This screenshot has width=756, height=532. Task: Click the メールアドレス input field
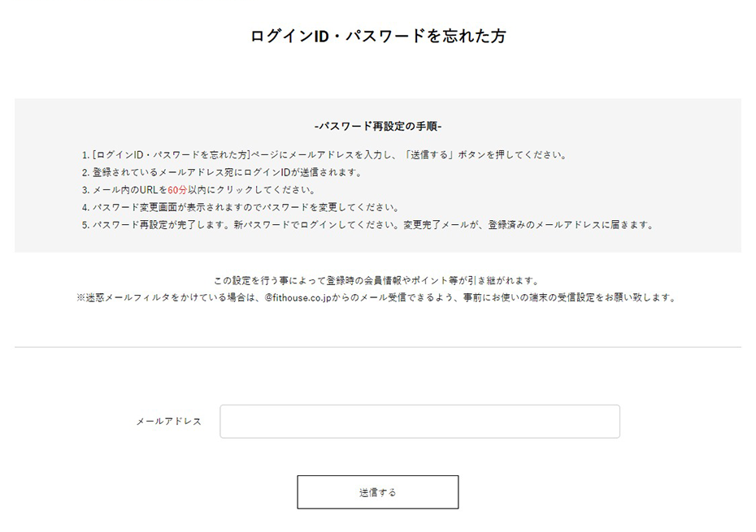click(x=419, y=422)
